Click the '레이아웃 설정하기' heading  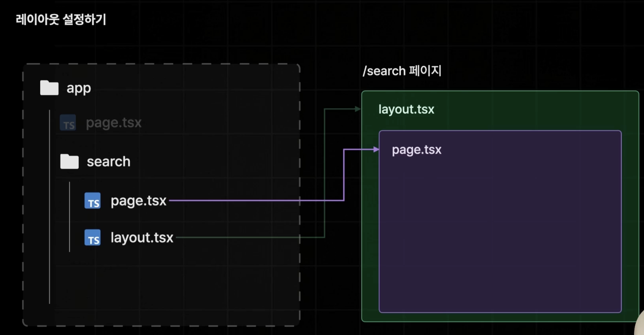[x=61, y=19]
